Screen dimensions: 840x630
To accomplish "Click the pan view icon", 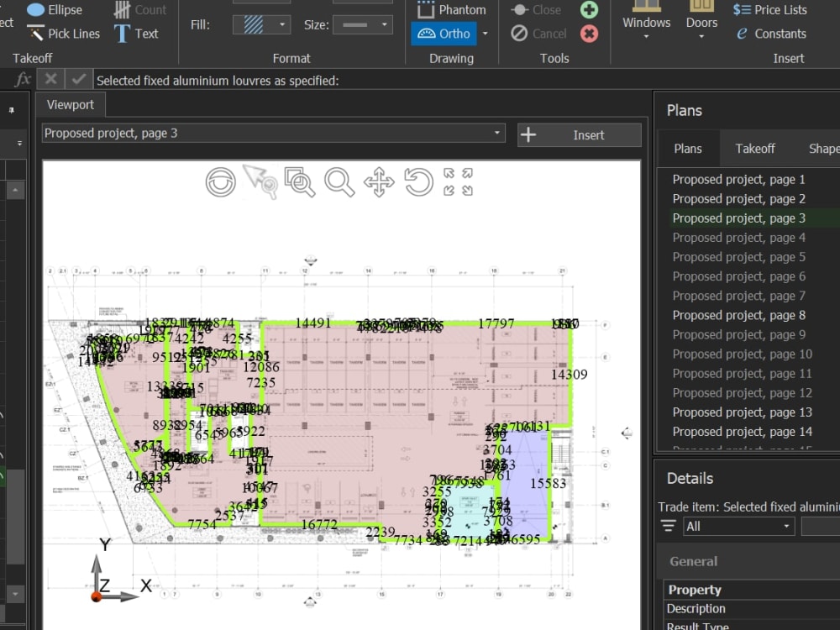I will 379,182.
